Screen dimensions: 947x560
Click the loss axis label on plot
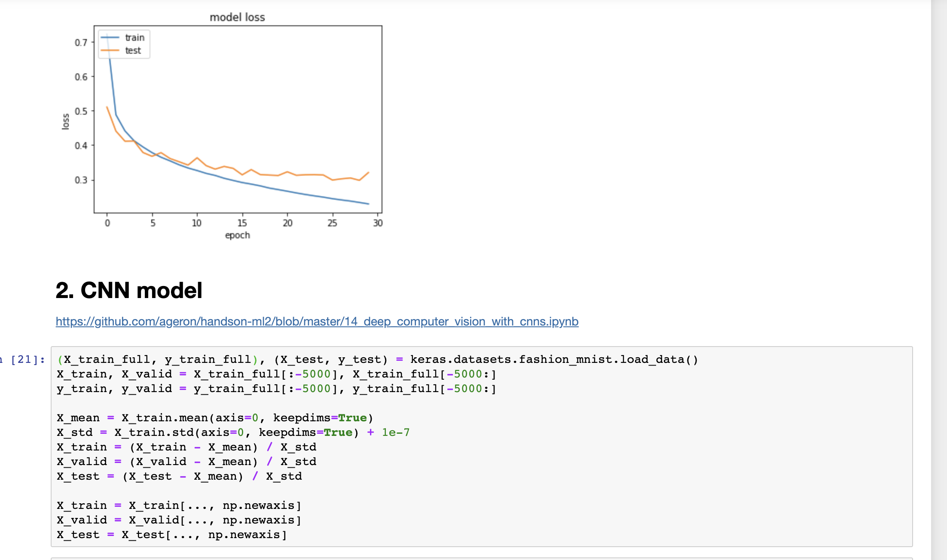[65, 121]
